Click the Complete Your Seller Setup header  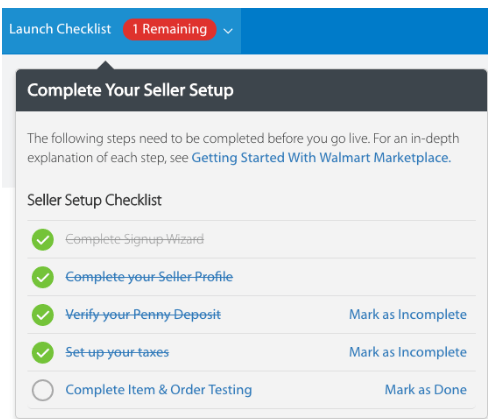click(130, 90)
